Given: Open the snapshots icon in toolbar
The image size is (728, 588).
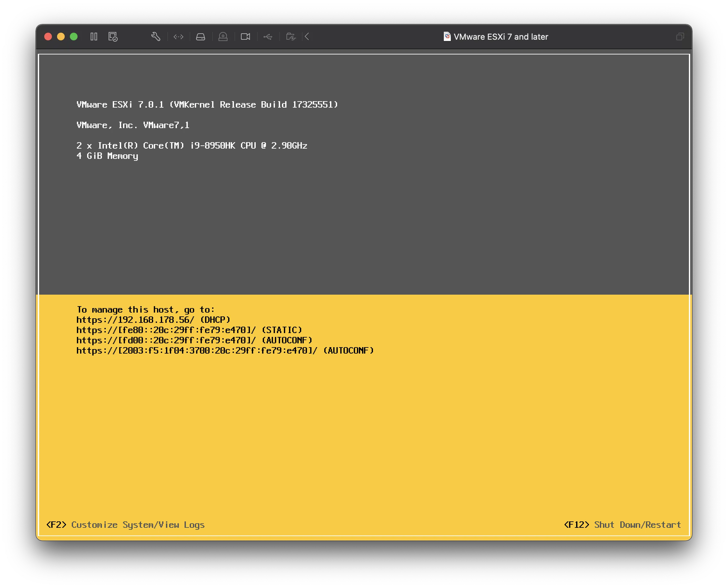Looking at the screenshot, I should coord(113,37).
